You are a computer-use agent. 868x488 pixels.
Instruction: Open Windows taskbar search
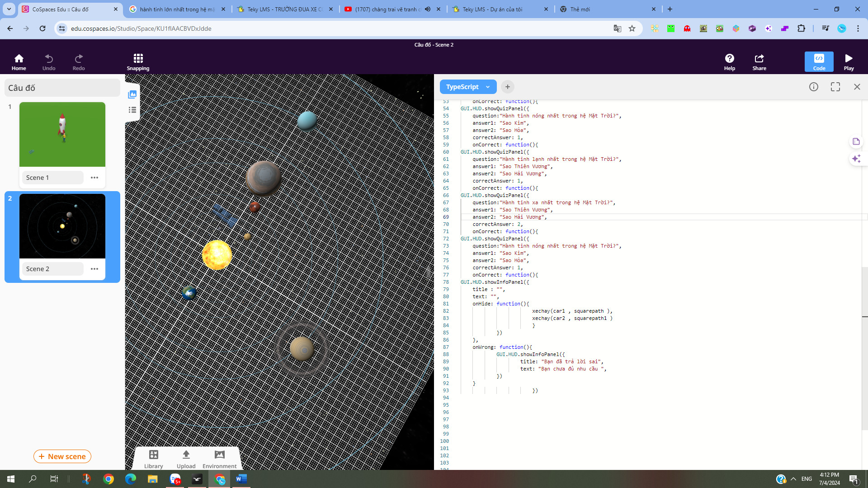33,479
